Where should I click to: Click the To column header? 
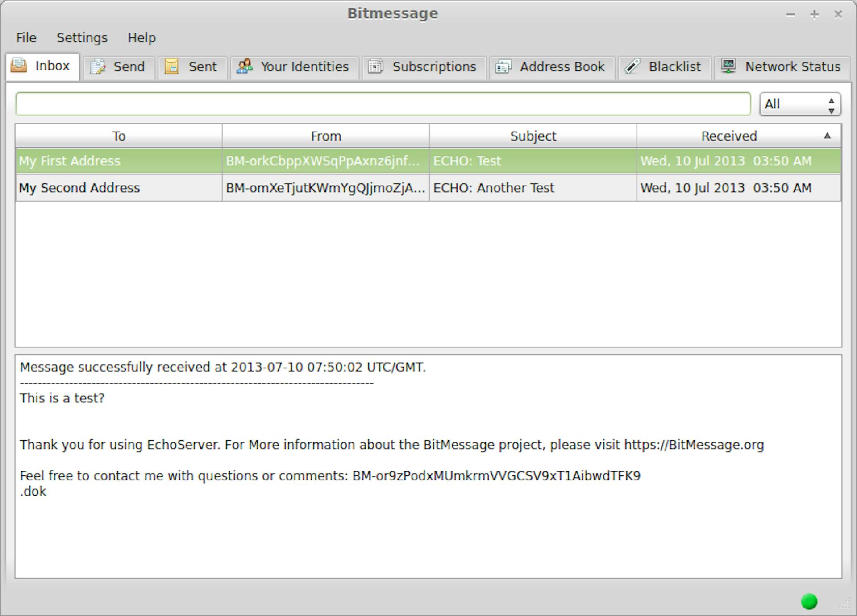click(x=119, y=136)
